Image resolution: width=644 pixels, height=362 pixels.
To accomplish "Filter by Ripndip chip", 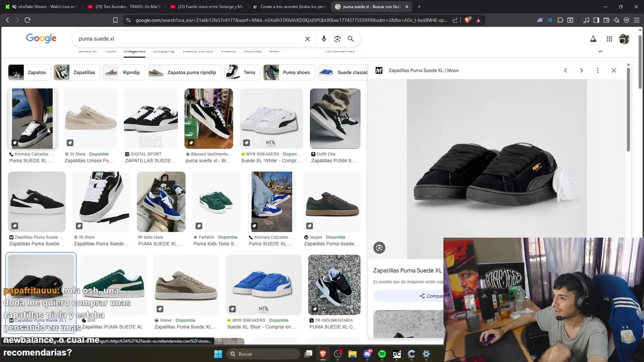I will coord(123,72).
